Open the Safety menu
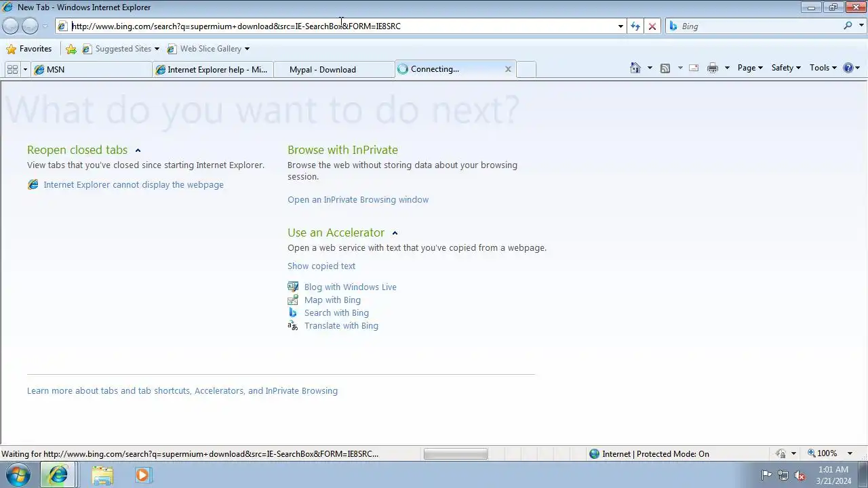 [x=786, y=68]
